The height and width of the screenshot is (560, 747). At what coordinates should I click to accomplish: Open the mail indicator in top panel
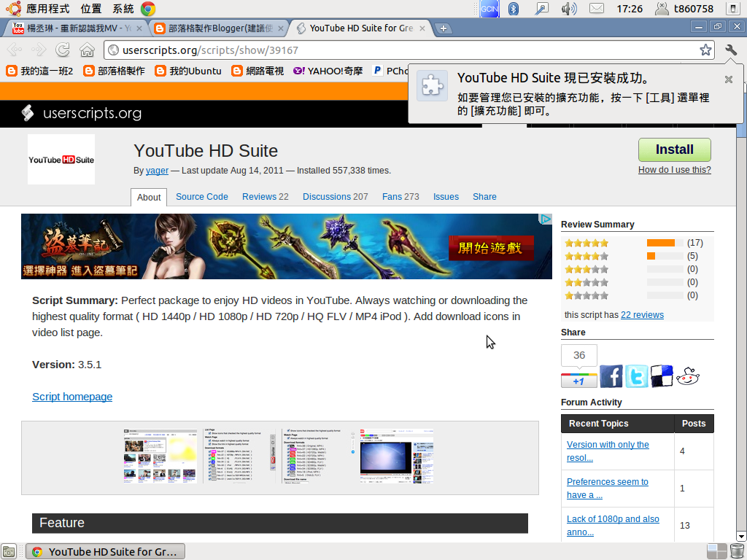(597, 9)
